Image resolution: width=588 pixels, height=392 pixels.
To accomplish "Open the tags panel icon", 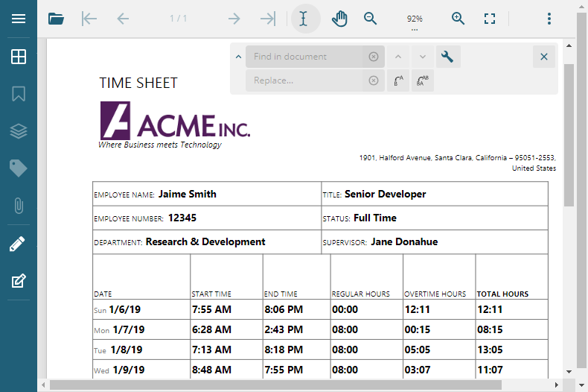I will 19,168.
